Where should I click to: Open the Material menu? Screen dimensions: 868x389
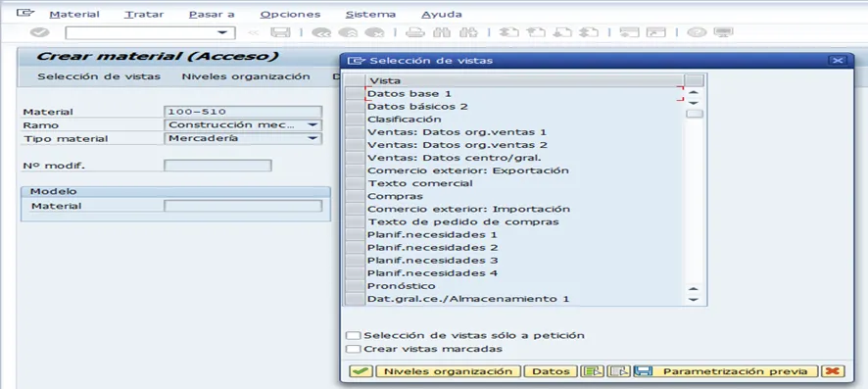pos(74,15)
